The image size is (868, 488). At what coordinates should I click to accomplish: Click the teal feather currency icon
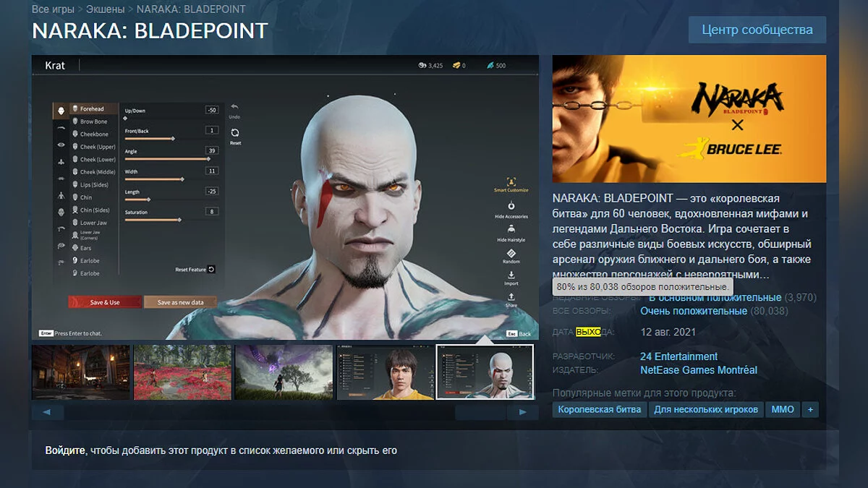tap(490, 66)
